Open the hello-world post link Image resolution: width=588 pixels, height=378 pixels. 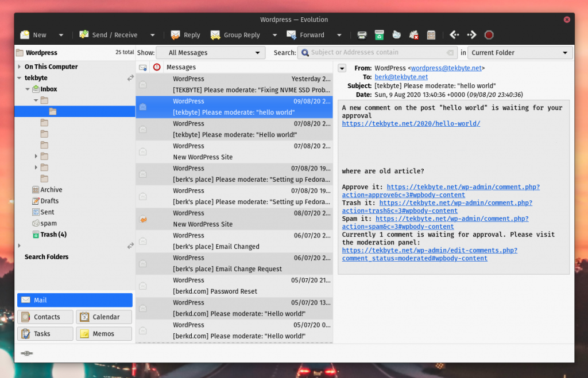click(x=411, y=123)
